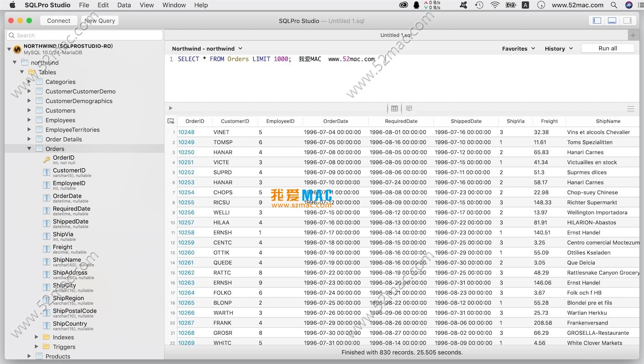Collapse the Tables folder
The width and height of the screenshot is (644, 364).
pyautogui.click(x=22, y=72)
